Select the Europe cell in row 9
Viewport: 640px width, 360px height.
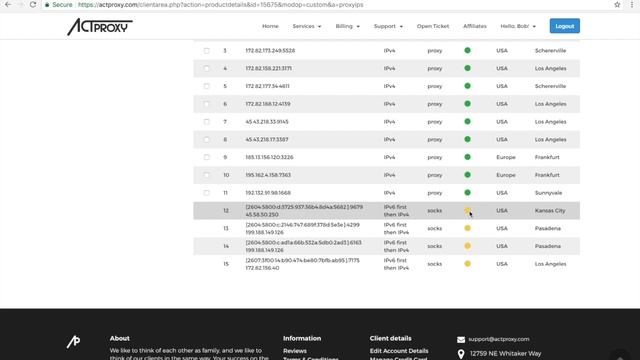[x=506, y=157]
